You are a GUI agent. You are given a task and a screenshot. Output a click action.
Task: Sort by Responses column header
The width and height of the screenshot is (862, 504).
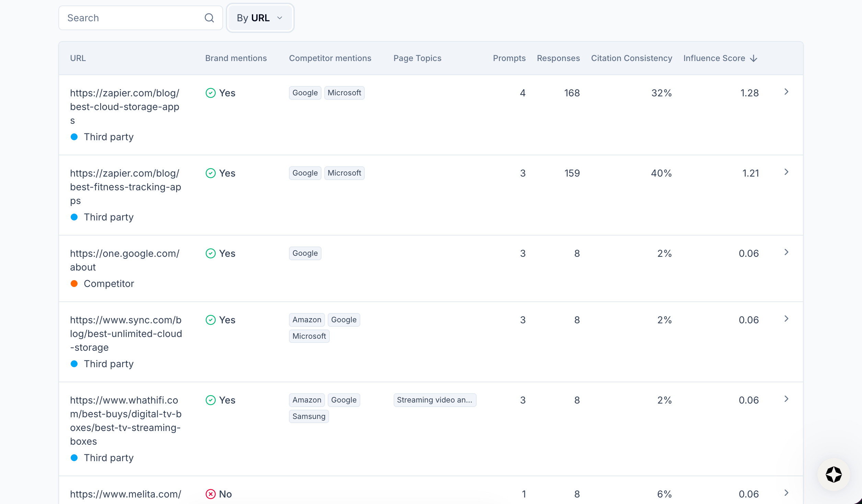[558, 58]
